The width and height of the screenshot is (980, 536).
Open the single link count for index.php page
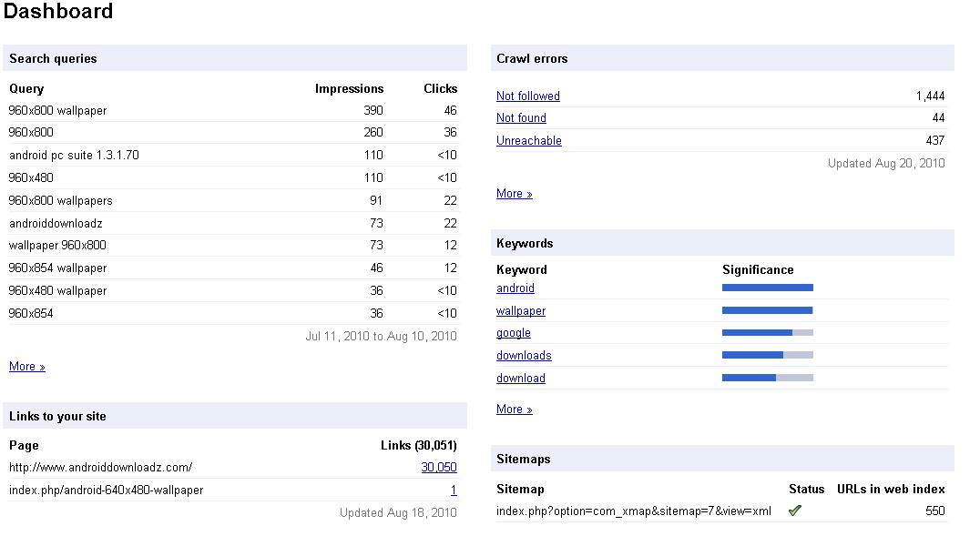[454, 490]
